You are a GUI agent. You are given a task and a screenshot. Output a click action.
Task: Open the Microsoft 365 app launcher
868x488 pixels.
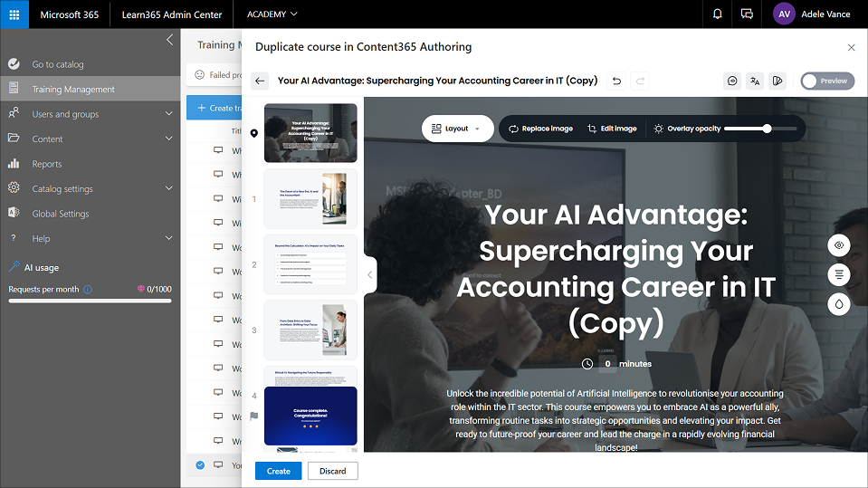coord(14,14)
